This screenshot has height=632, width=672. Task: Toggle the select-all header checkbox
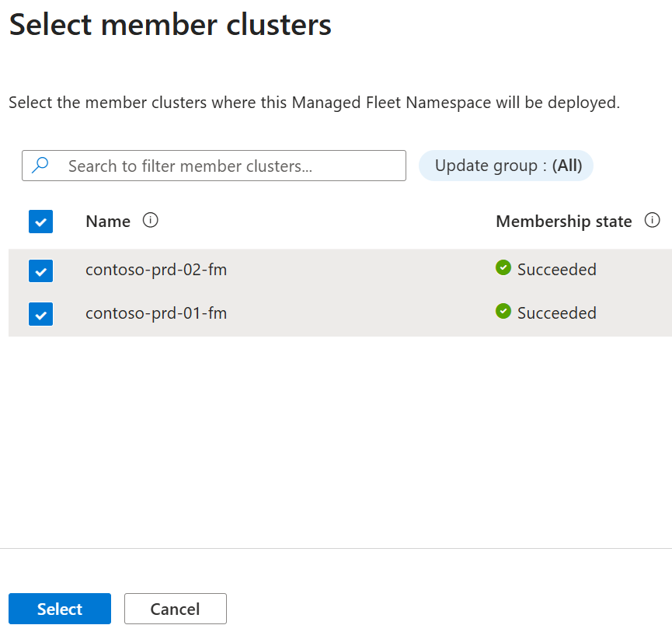40,222
